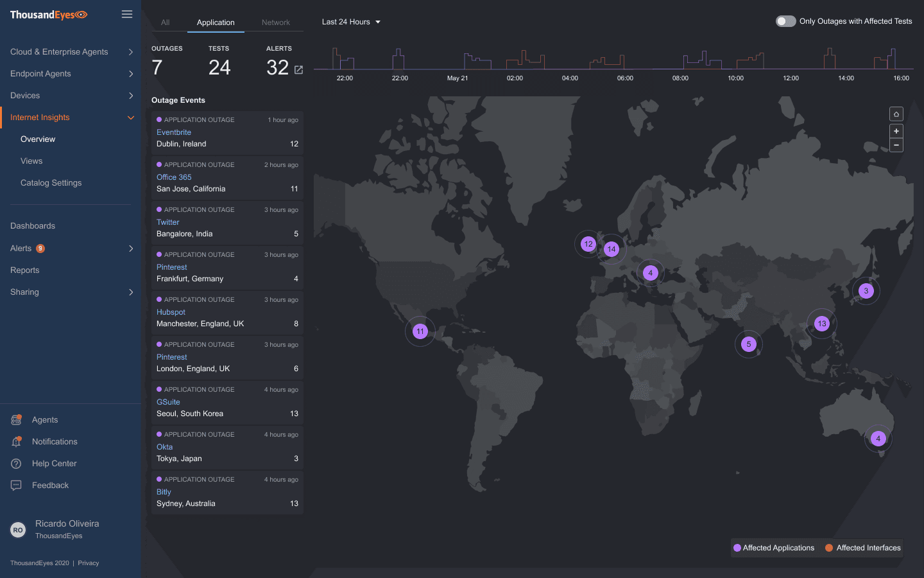Toggle Only Outages with Affected Tests switch
924x578 pixels.
(785, 21)
